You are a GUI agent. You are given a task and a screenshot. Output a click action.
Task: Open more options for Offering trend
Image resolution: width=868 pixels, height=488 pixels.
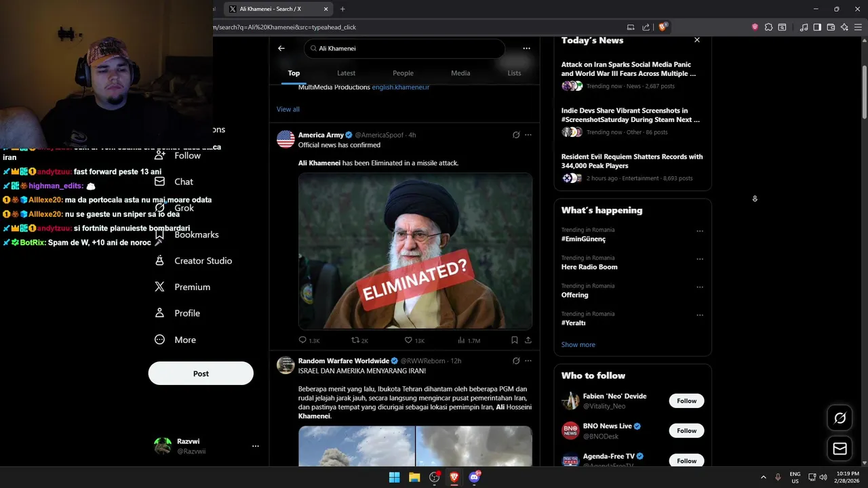click(700, 287)
